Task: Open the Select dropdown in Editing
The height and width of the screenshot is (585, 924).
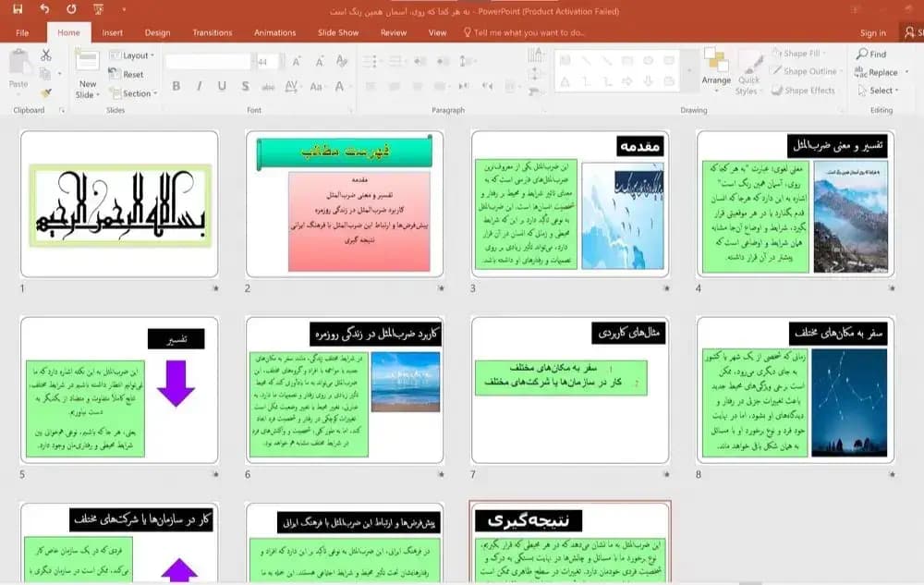Action: (x=878, y=91)
